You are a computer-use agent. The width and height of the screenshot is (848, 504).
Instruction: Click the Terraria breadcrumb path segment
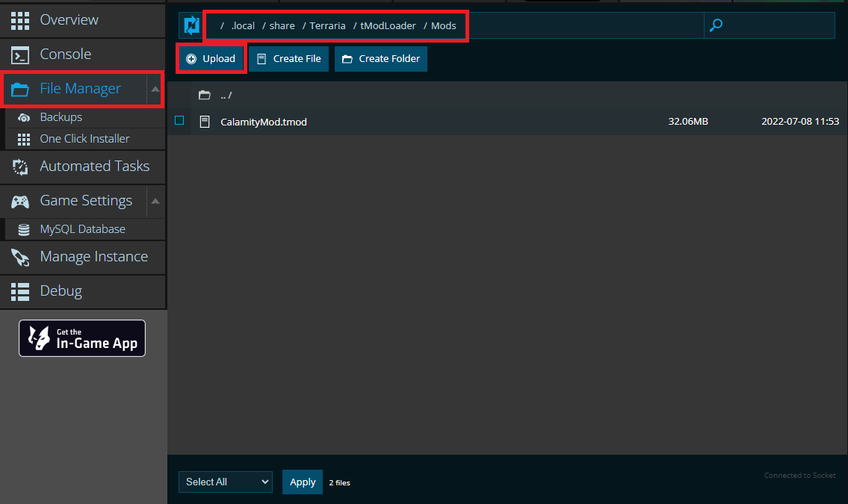click(327, 25)
